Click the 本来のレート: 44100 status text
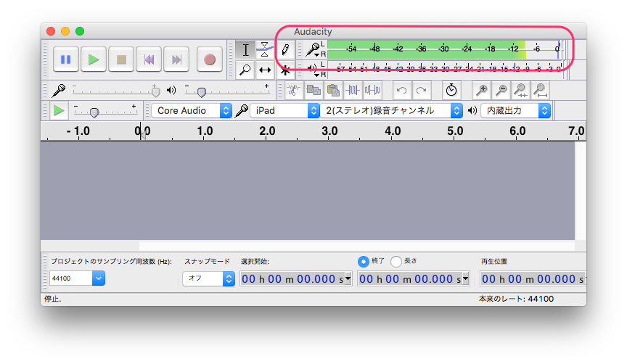Screen dimensions: 627x364 tap(516, 299)
